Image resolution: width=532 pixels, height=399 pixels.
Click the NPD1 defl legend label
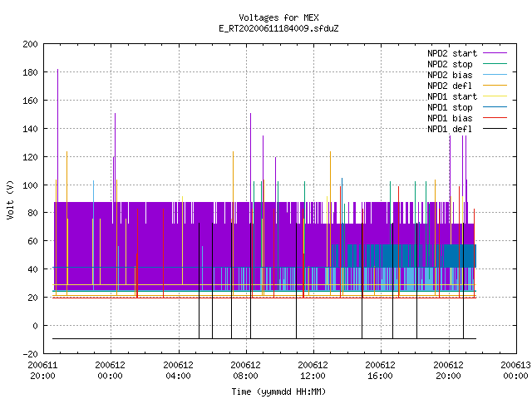pyautogui.click(x=450, y=130)
